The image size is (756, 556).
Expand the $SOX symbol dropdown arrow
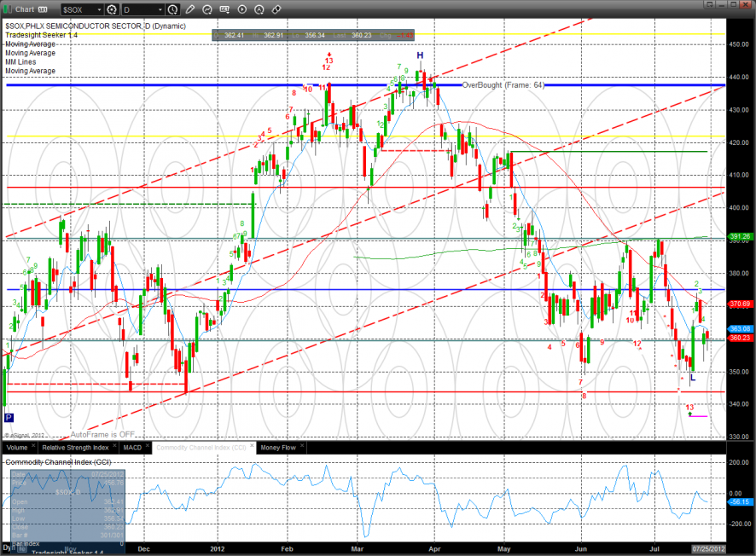[x=99, y=9]
